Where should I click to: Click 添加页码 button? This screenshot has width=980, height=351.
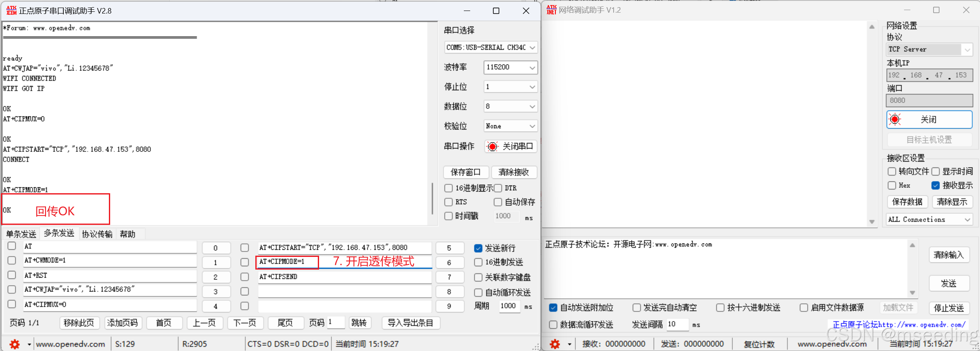coord(122,323)
